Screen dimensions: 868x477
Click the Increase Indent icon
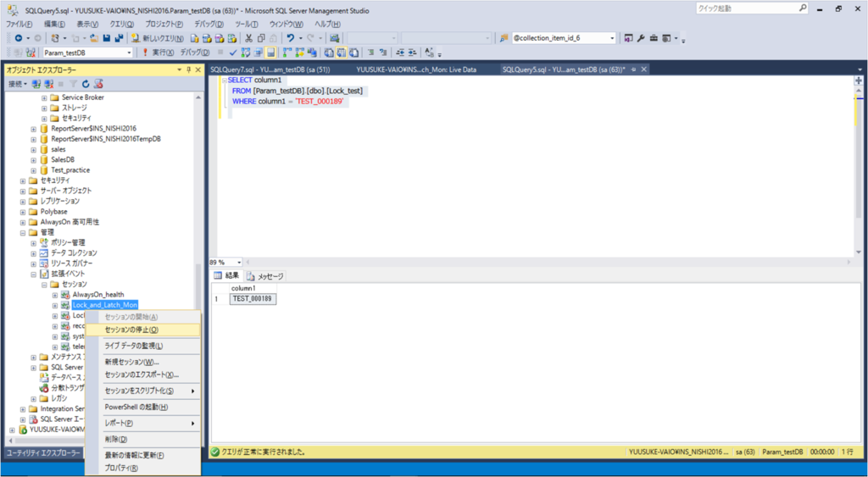pos(413,53)
